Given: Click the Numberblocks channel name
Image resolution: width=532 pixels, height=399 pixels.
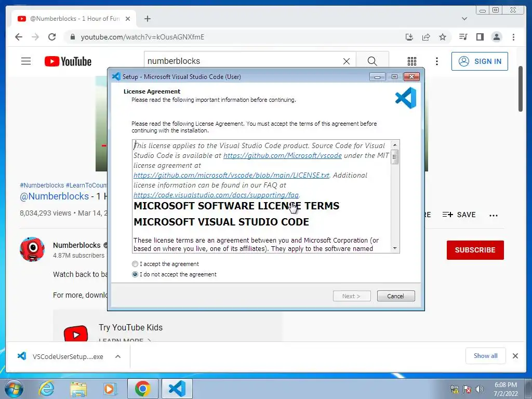Looking at the screenshot, I should (x=77, y=245).
